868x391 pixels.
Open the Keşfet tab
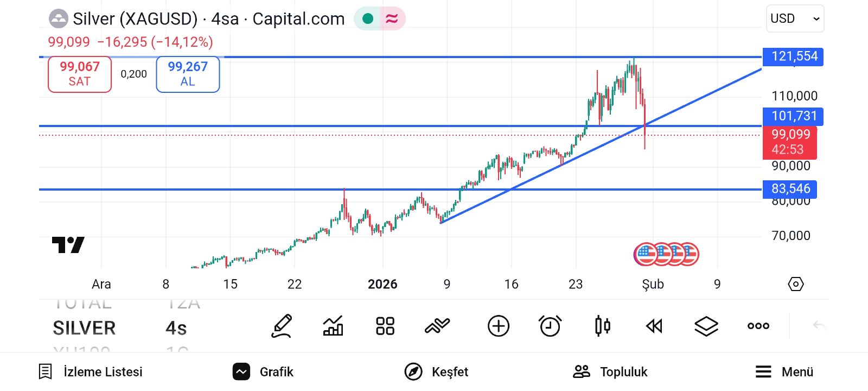coord(437,372)
